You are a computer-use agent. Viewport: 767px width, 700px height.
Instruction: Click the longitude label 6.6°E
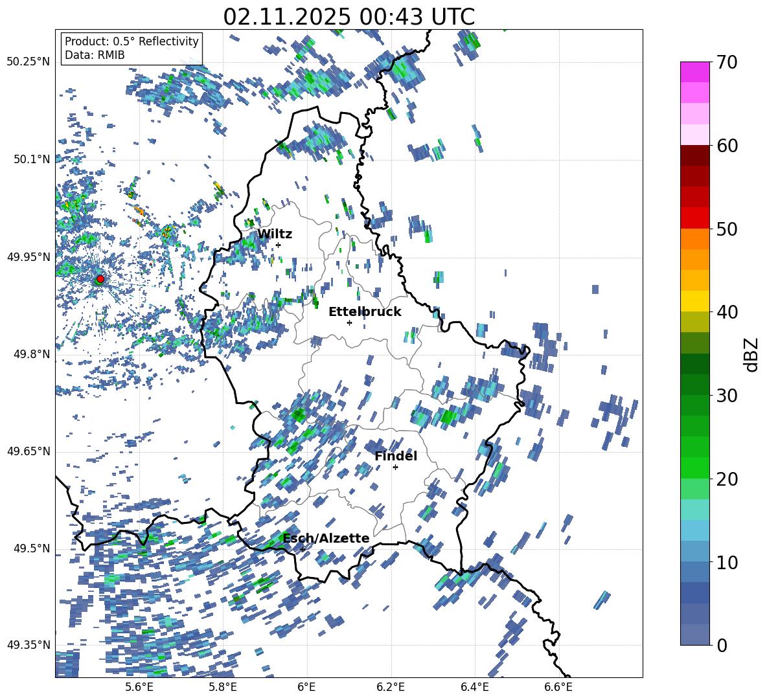558,688
